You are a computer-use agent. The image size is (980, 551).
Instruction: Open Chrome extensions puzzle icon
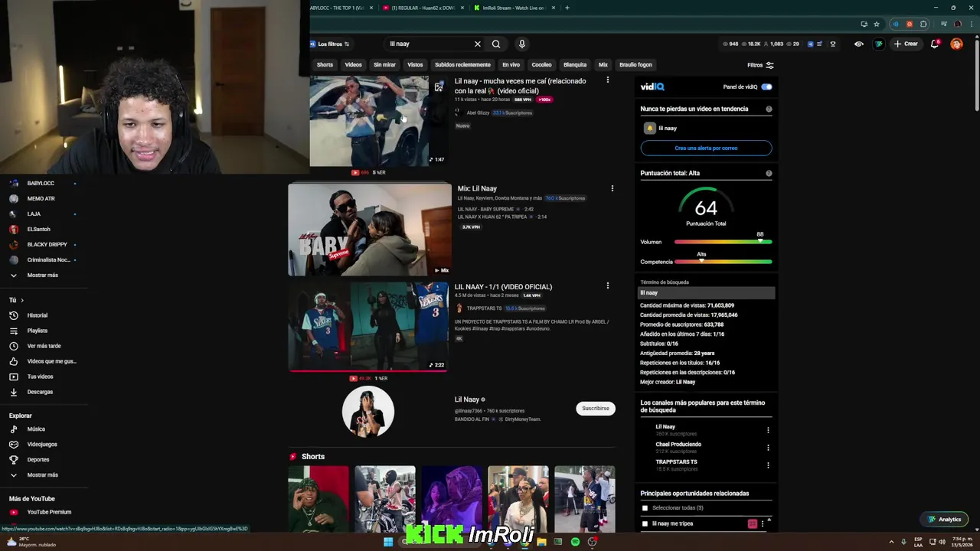point(924,24)
